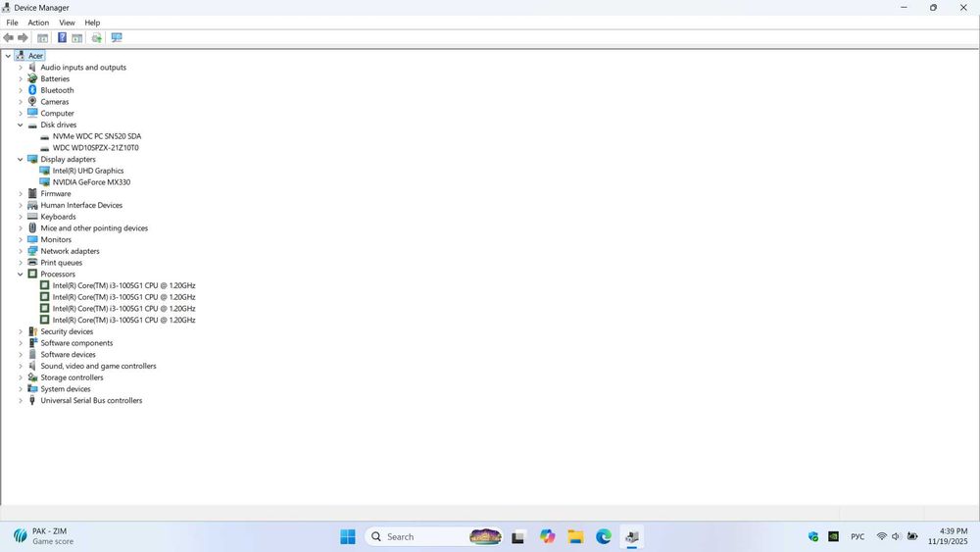
Task: Click the Forward arrow toolbar icon
Action: click(x=24, y=38)
